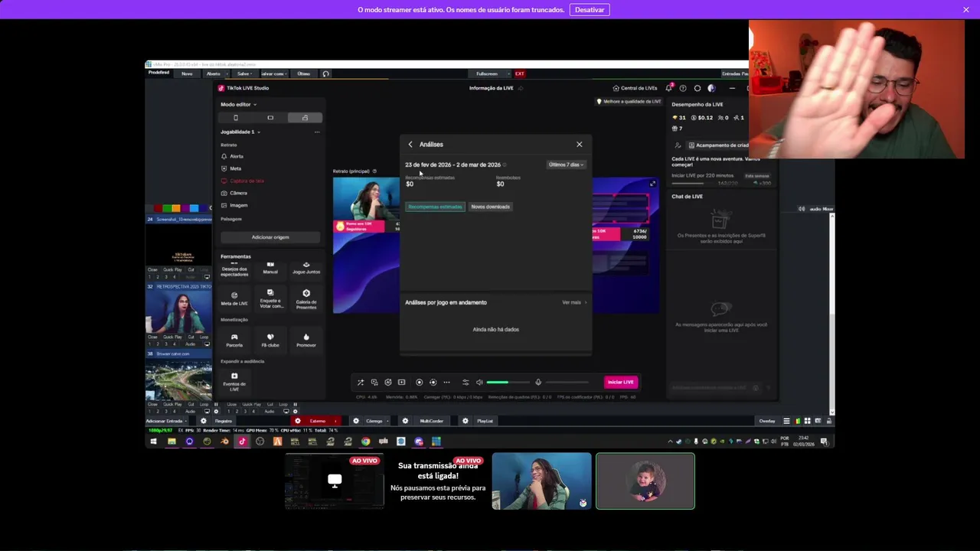The image size is (980, 551).
Task: Open the Enquete e Votar tool
Action: [x=270, y=298]
